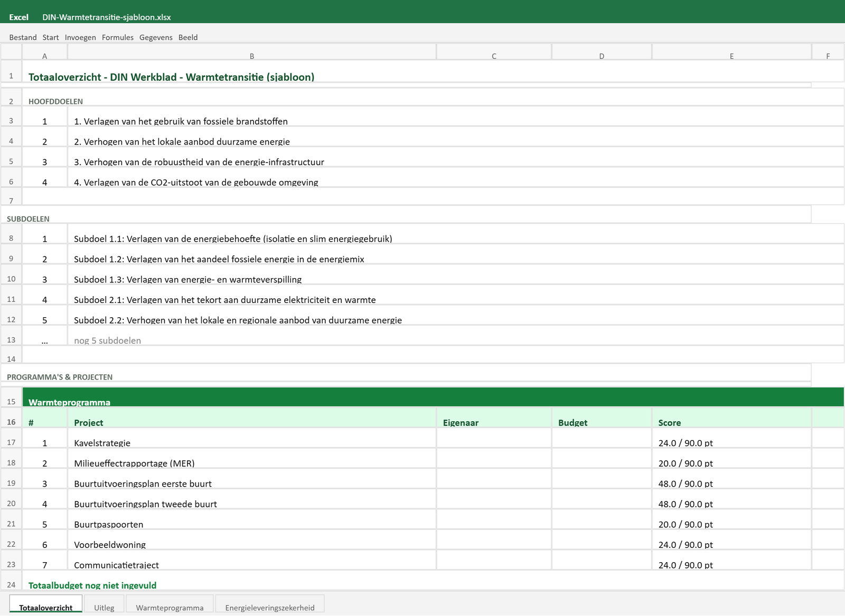The image size is (845, 616).
Task: Select the Buurtpaspoorten project cell
Action: point(252,519)
